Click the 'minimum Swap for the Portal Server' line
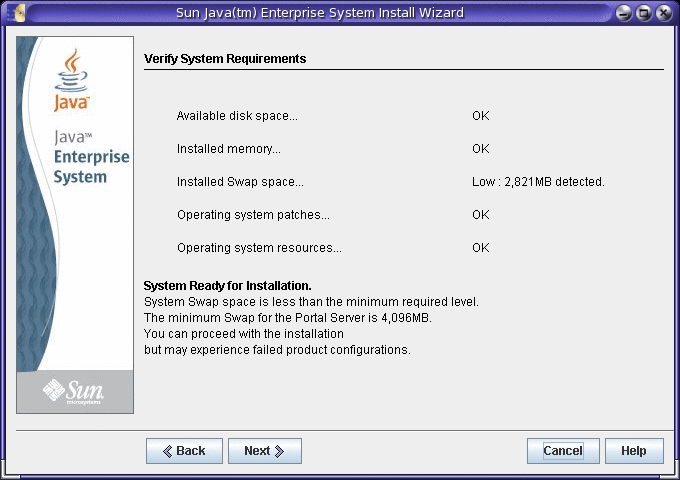Viewport: 680px width, 480px height. click(x=288, y=318)
